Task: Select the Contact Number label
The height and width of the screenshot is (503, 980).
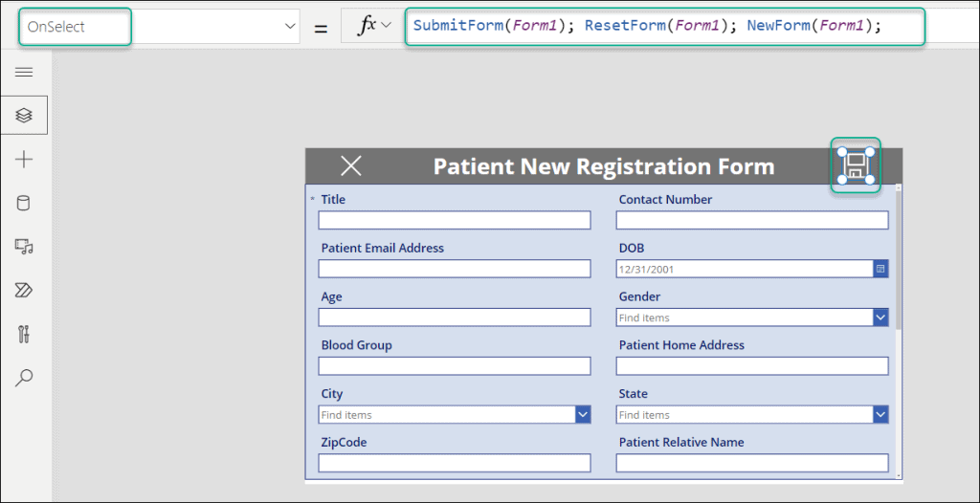Action: [x=665, y=199]
